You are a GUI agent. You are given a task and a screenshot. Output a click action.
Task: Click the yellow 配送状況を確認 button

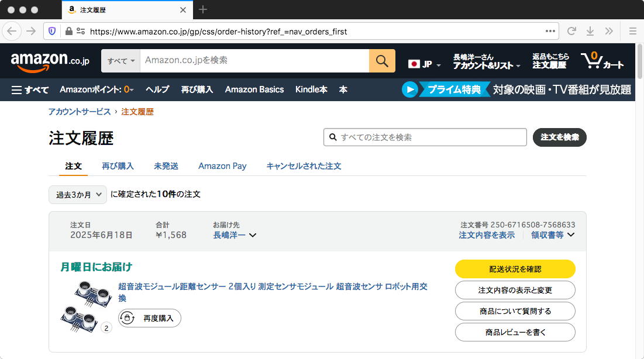tap(515, 269)
